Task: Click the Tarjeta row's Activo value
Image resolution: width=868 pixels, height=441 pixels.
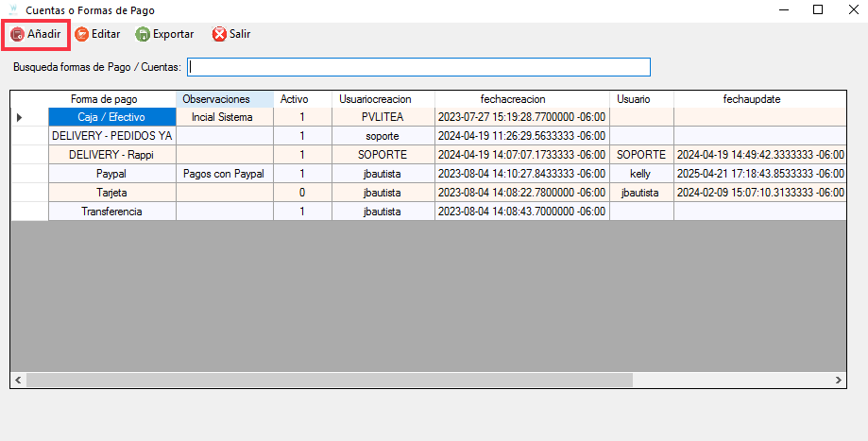Action: coord(302,193)
